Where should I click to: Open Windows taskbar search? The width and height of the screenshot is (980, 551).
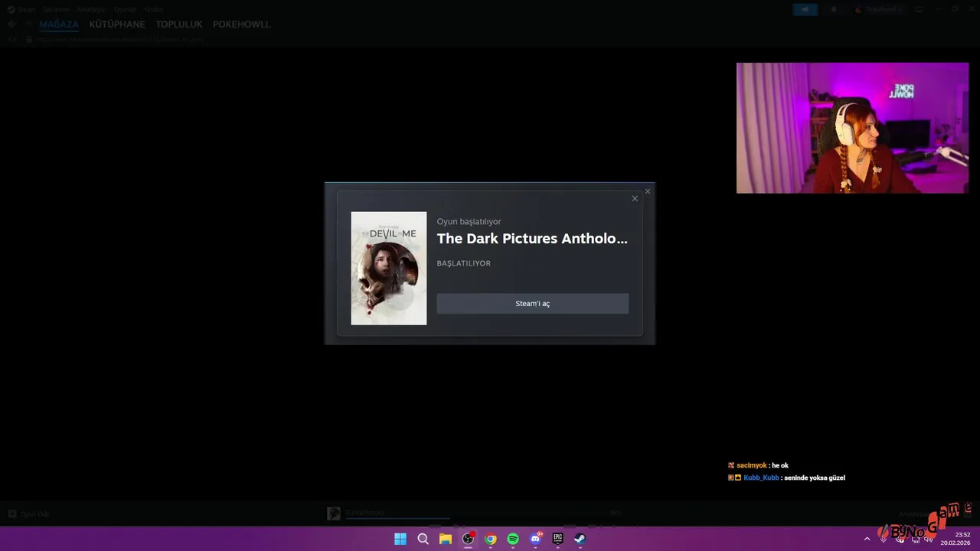[x=423, y=539]
